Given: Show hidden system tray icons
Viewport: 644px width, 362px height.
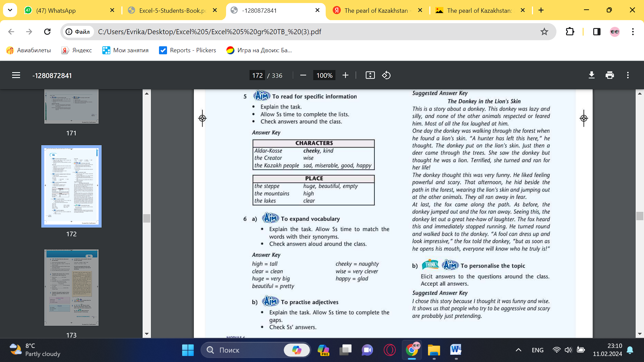Looking at the screenshot, I should coord(518,350).
